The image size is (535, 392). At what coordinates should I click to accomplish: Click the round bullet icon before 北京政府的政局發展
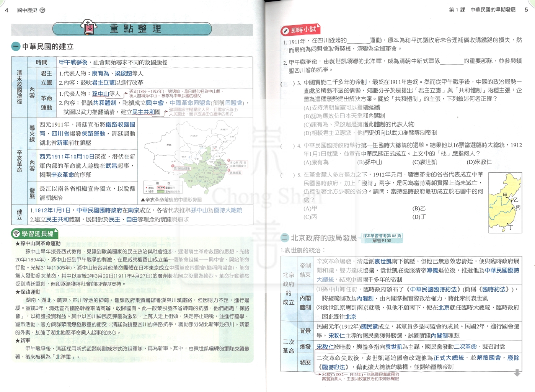click(x=284, y=238)
